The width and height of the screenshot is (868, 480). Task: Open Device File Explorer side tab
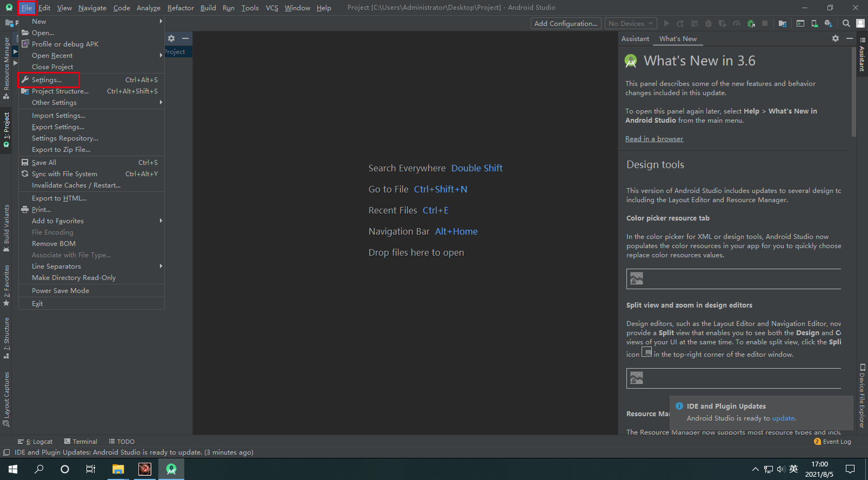[862, 396]
